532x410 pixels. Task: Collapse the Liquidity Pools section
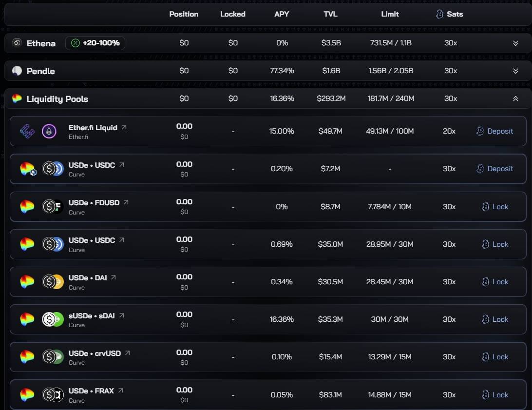click(515, 99)
